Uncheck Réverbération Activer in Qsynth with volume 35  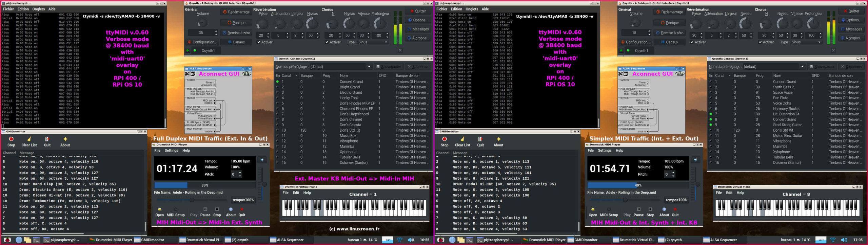tap(259, 42)
